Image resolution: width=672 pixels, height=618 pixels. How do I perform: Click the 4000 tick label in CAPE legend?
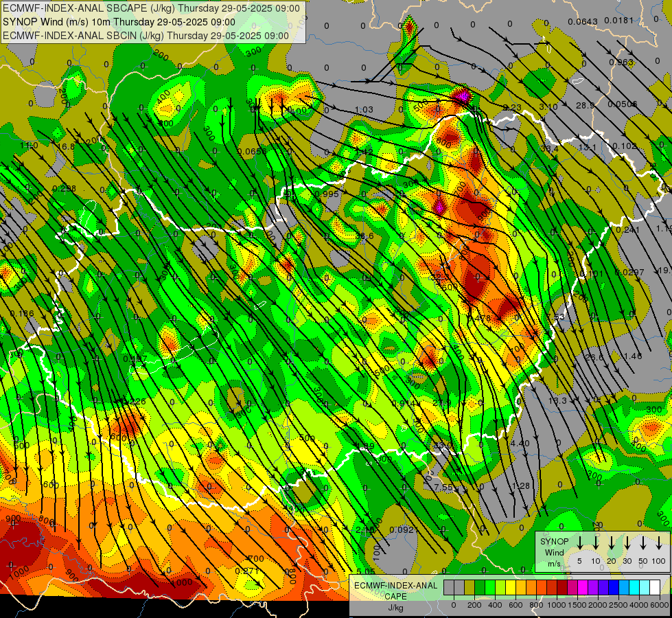click(x=639, y=605)
